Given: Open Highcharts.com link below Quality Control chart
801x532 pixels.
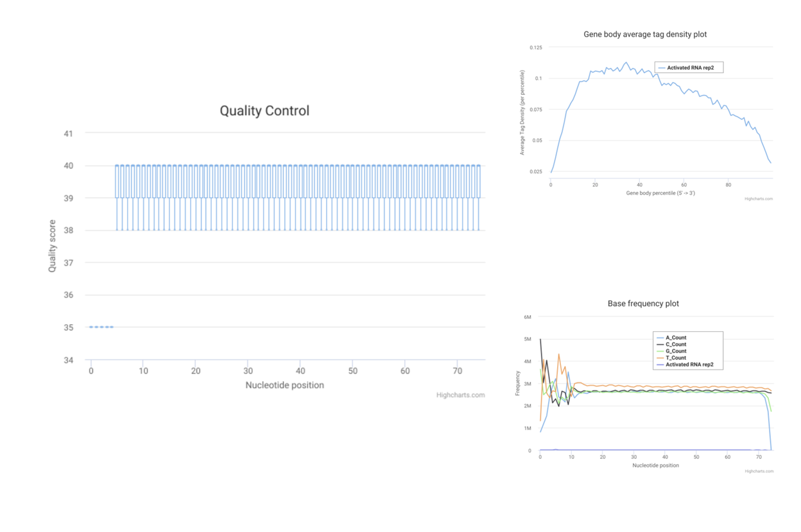Looking at the screenshot, I should click(x=460, y=395).
